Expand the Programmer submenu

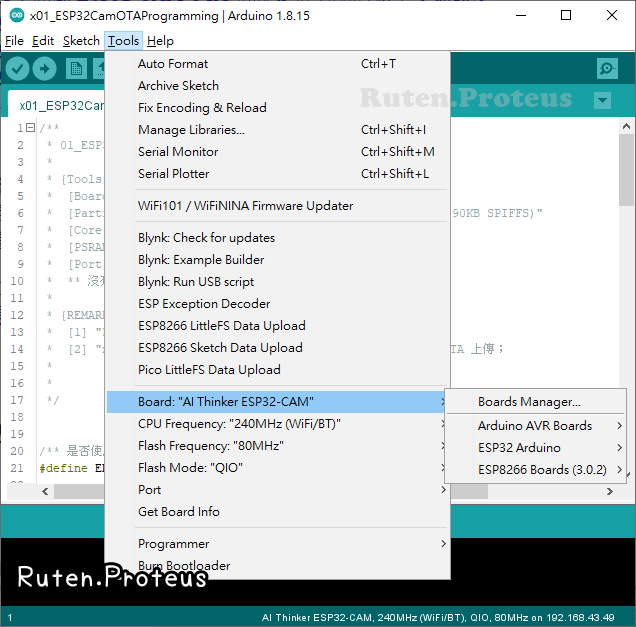[x=278, y=543]
